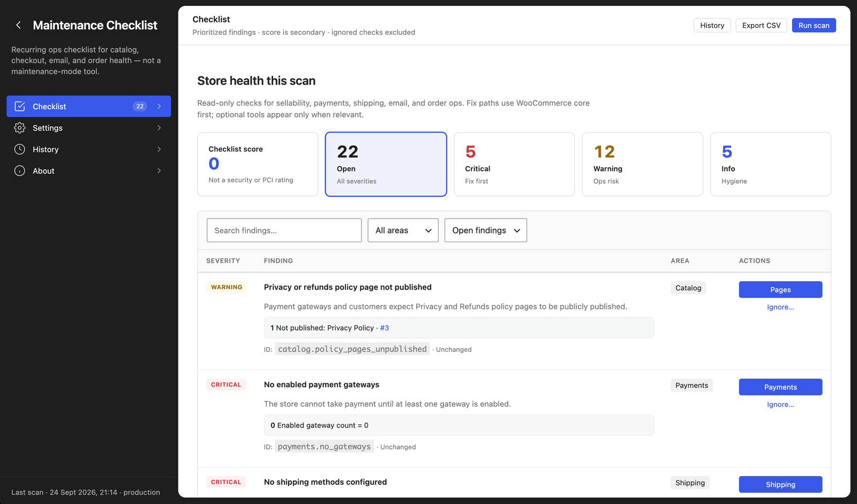This screenshot has height=504, width=857.
Task: Focus the Search findings input field
Action: pyautogui.click(x=284, y=230)
